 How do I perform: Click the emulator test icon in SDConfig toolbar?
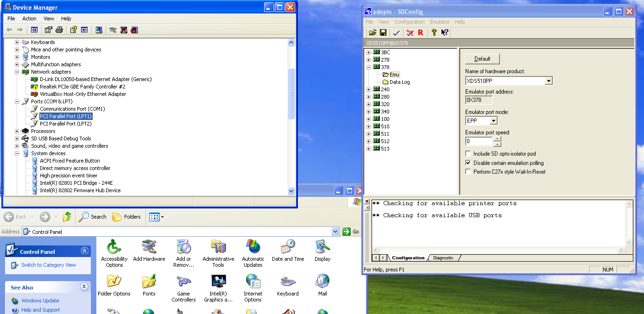click(410, 32)
